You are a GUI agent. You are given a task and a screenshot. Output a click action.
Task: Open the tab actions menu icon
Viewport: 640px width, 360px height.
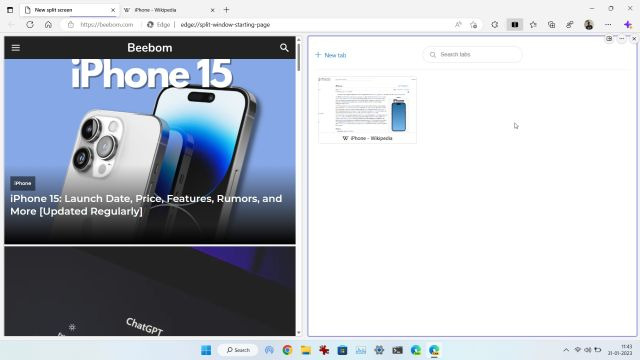[x=10, y=10]
